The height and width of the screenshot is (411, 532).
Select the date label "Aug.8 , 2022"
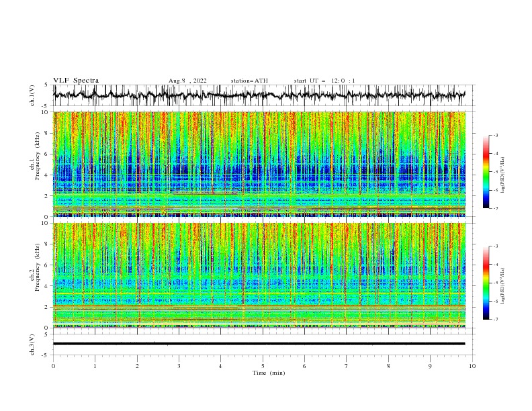click(187, 81)
